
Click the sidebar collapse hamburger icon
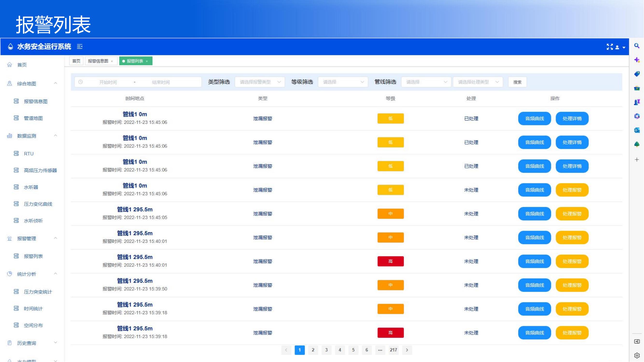tap(79, 47)
